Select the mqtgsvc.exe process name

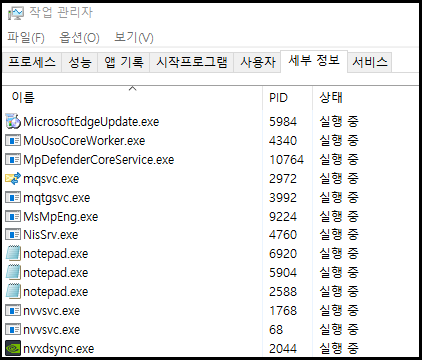point(57,198)
